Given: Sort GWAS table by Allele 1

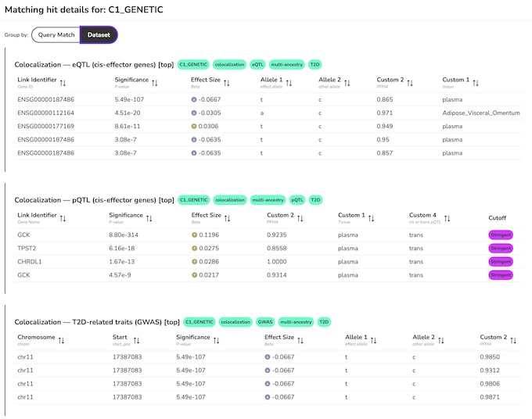Looking at the screenshot, I should pos(373,340).
